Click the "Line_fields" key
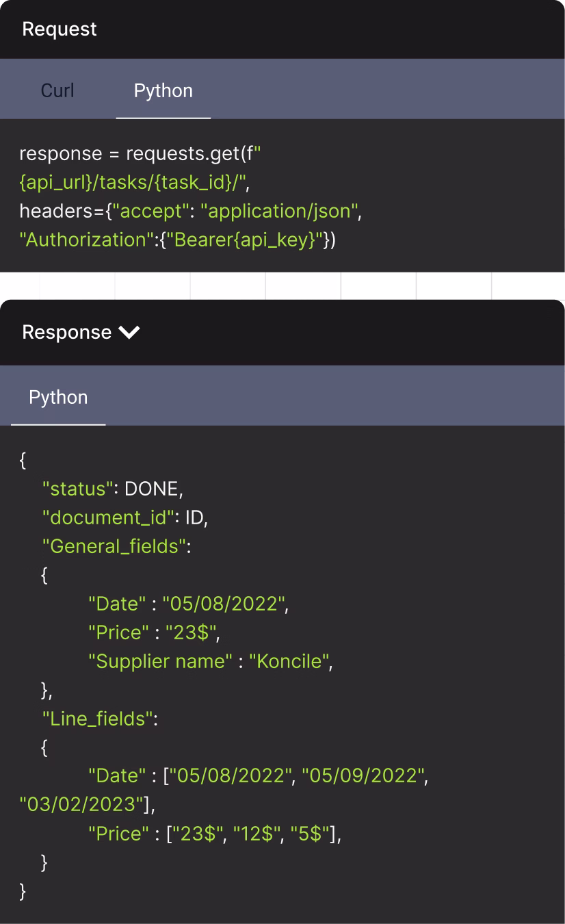This screenshot has height=924, width=565. click(97, 719)
